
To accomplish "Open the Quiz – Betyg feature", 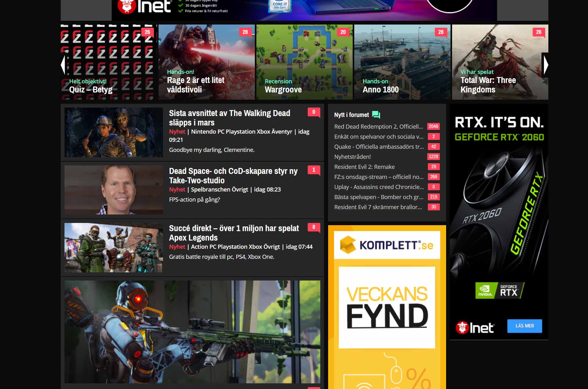I will 109,62.
